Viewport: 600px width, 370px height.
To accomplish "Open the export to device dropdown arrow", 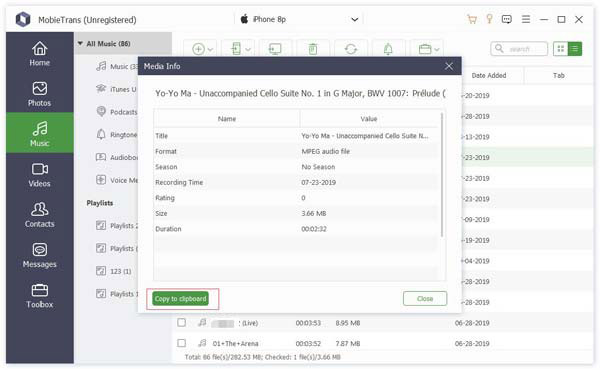I will (x=248, y=49).
